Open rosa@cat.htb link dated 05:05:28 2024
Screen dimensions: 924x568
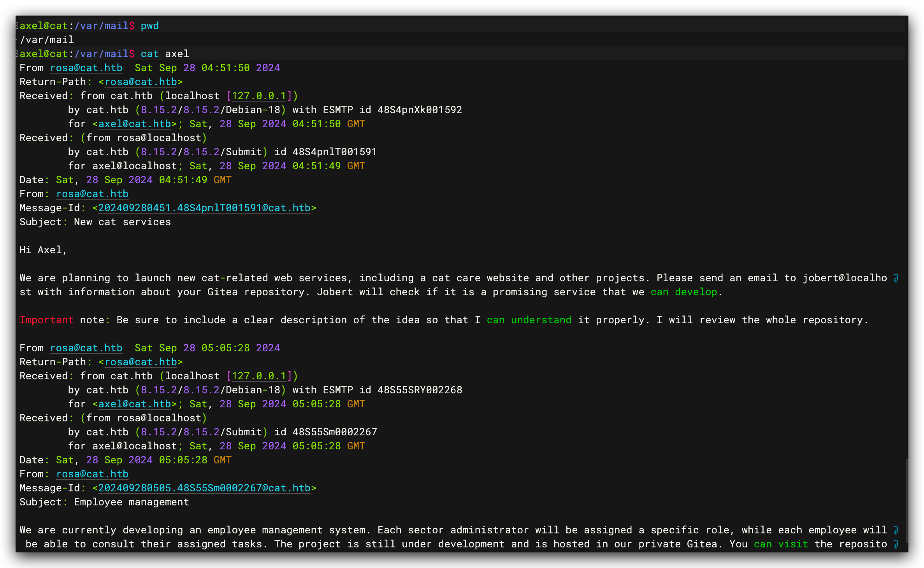[86, 348]
